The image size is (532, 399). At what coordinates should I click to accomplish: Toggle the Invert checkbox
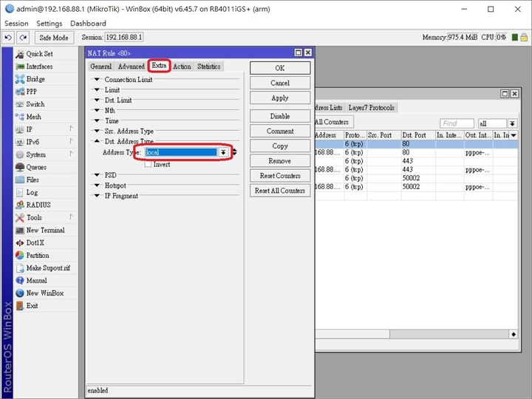pyautogui.click(x=148, y=165)
